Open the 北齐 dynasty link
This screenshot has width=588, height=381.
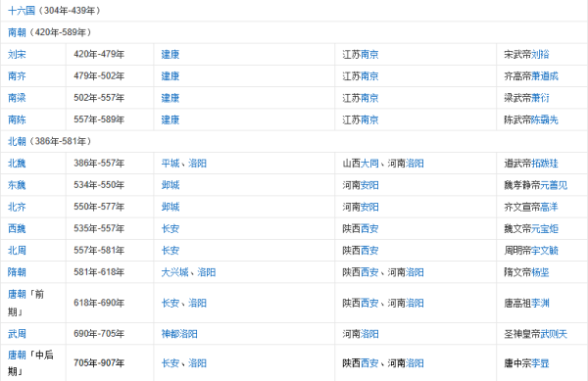[x=17, y=207]
